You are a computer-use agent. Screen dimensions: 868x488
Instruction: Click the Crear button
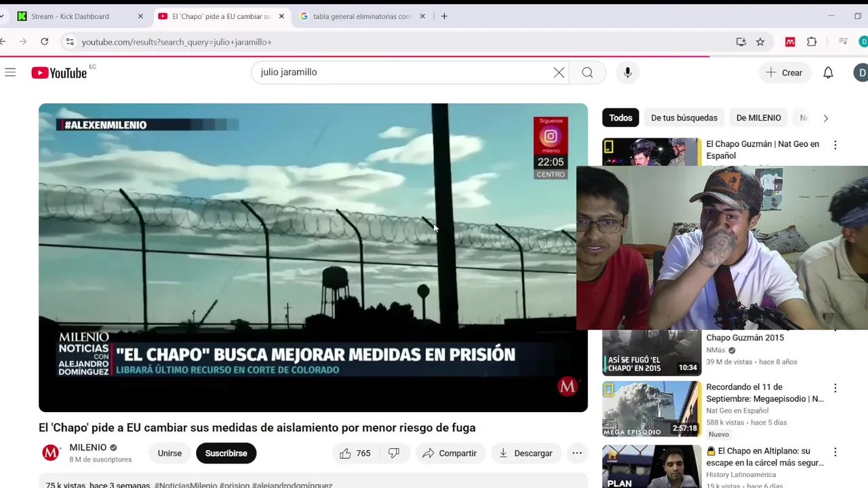pyautogui.click(x=785, y=73)
